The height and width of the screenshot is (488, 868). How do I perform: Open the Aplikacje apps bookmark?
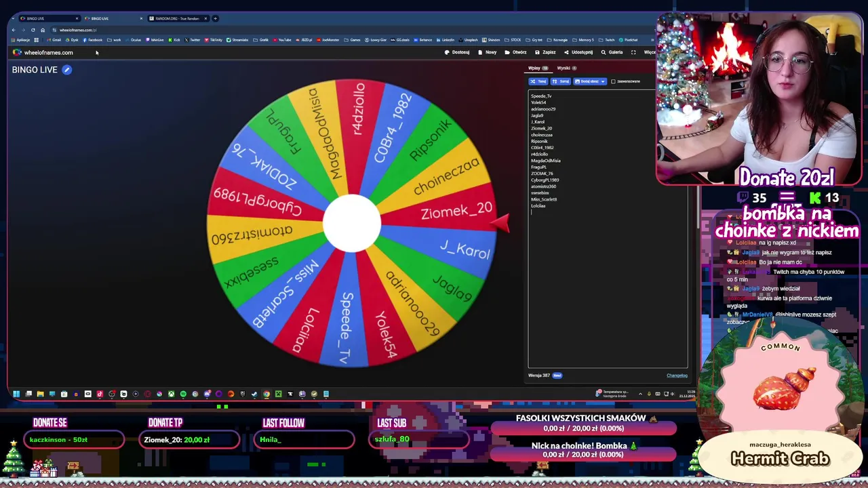click(20, 40)
